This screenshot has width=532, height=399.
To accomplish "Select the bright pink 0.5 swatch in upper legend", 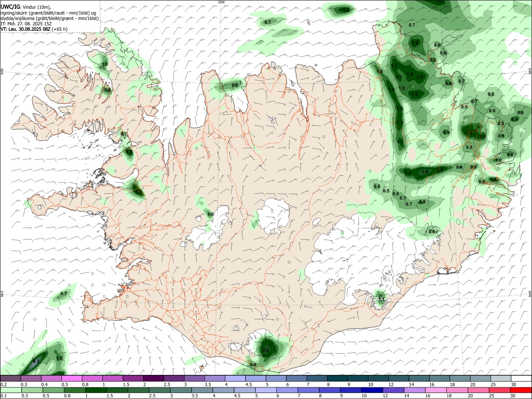I will (x=71, y=379).
